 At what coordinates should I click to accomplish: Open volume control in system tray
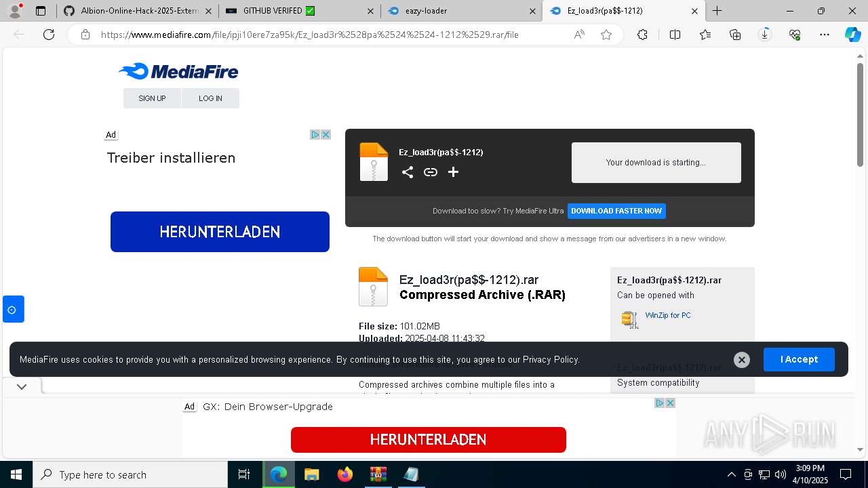pos(780,474)
